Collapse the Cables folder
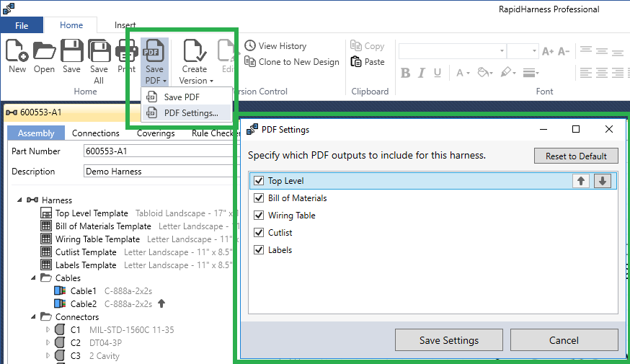This screenshot has width=630, height=364. tap(33, 278)
